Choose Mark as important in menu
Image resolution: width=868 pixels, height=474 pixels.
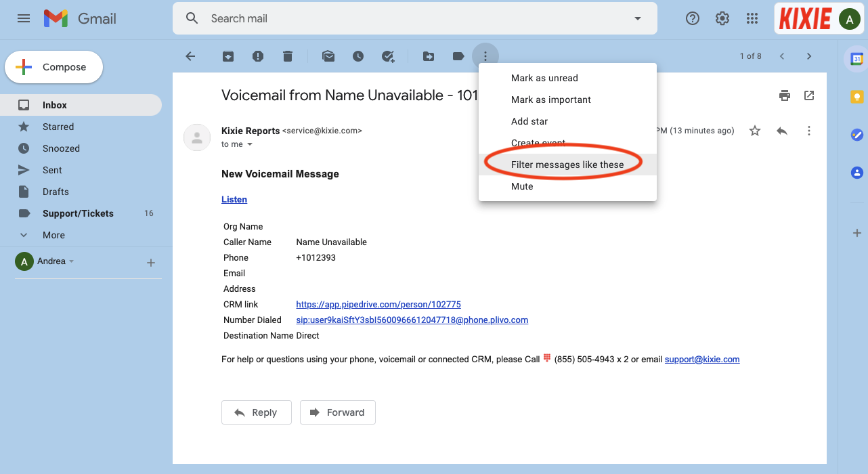tap(567, 100)
